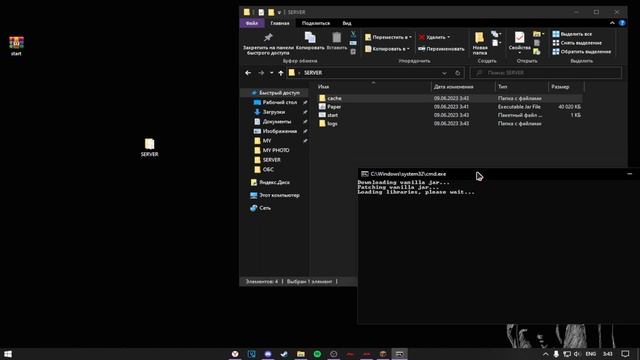Refresh the SERVER folder view

click(x=458, y=73)
